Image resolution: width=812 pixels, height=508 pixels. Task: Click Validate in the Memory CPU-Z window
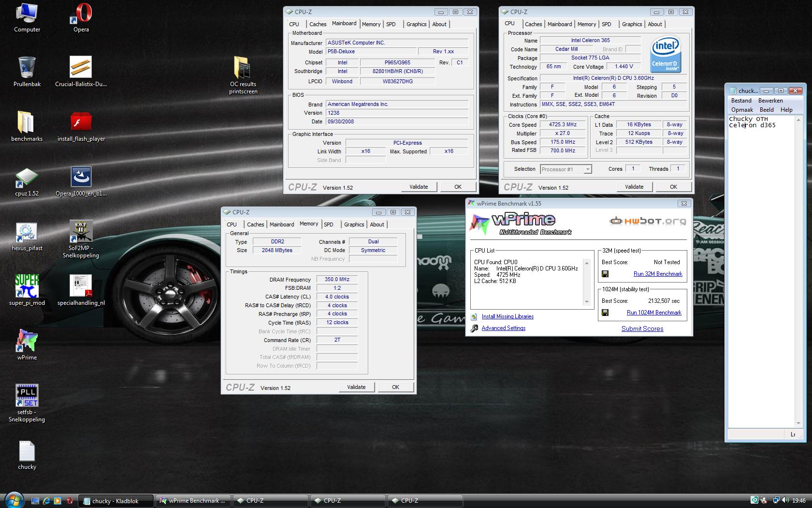[356, 387]
